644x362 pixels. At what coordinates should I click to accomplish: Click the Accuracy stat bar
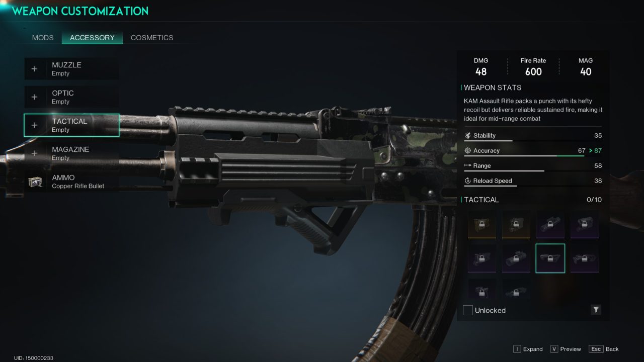(532, 156)
